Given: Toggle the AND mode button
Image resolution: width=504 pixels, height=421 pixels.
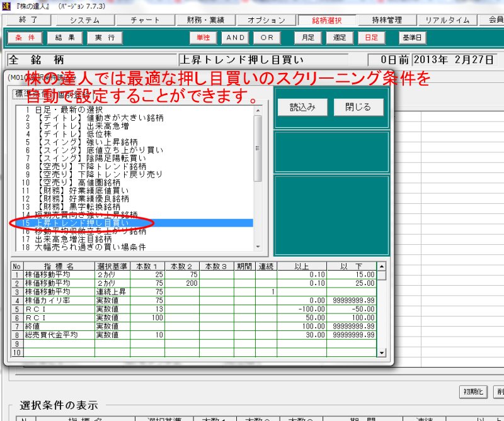Looking at the screenshot, I should click(x=235, y=38).
